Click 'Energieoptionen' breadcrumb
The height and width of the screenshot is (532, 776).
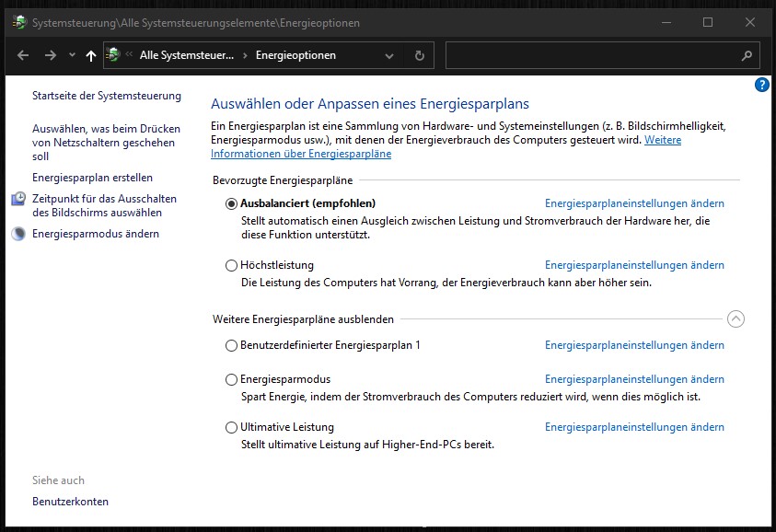coord(295,55)
